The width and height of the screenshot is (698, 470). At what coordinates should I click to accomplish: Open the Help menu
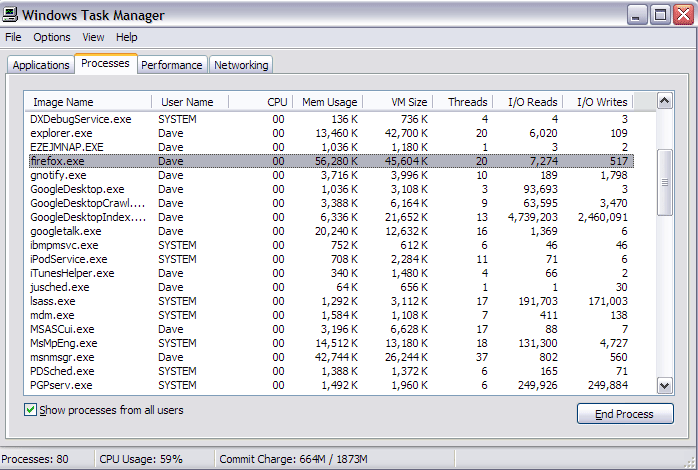127,37
